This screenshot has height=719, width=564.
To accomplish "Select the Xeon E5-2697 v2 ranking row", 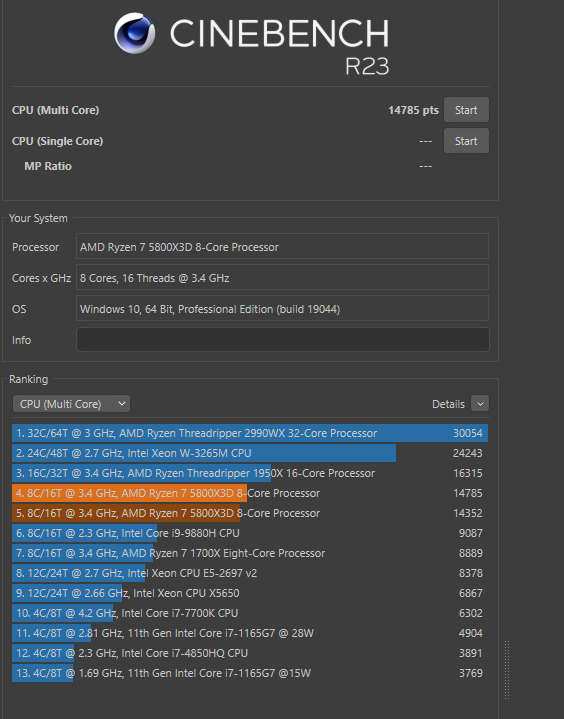I will (x=250, y=573).
